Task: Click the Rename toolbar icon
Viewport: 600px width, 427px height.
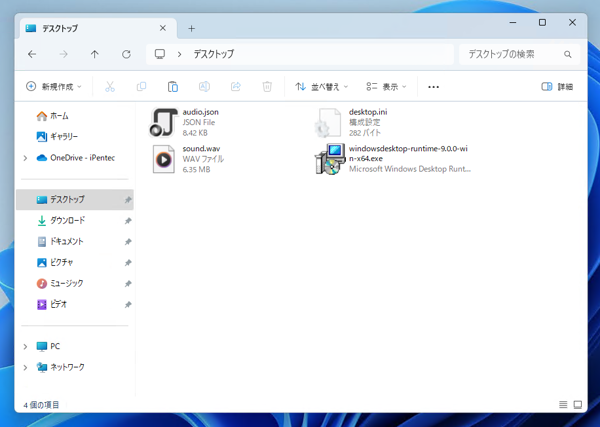Action: (x=204, y=87)
